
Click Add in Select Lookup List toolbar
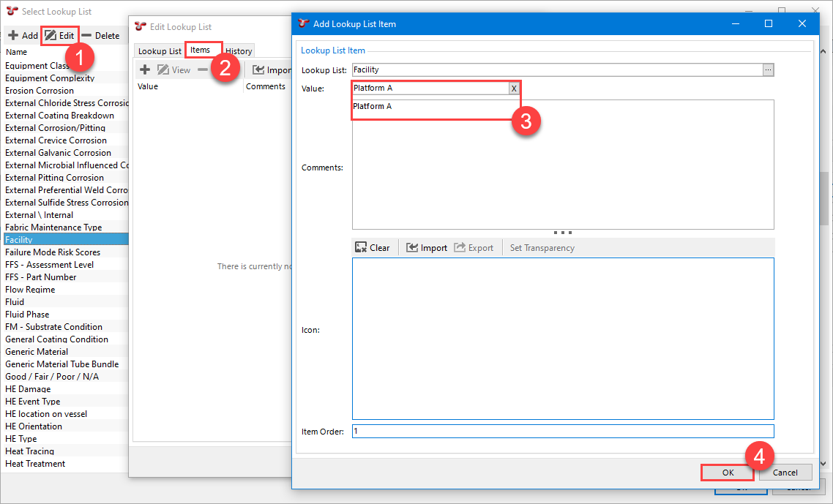coord(23,36)
